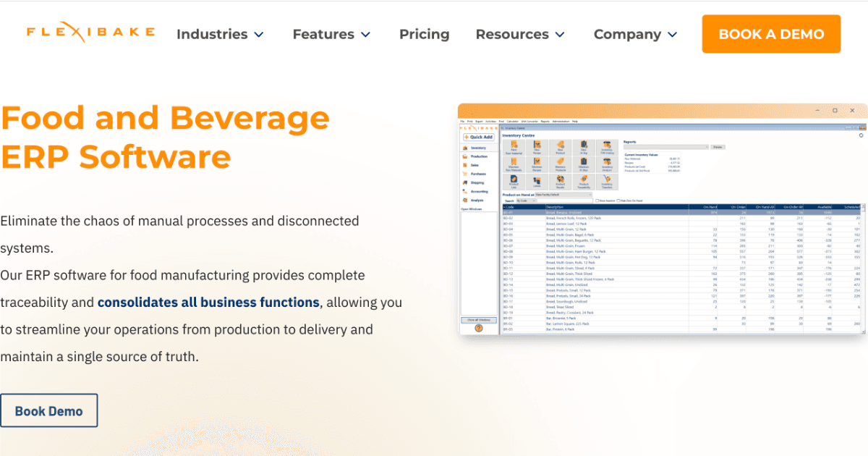Open the Labels tool
Viewport: 868px width, 456px height.
537,181
